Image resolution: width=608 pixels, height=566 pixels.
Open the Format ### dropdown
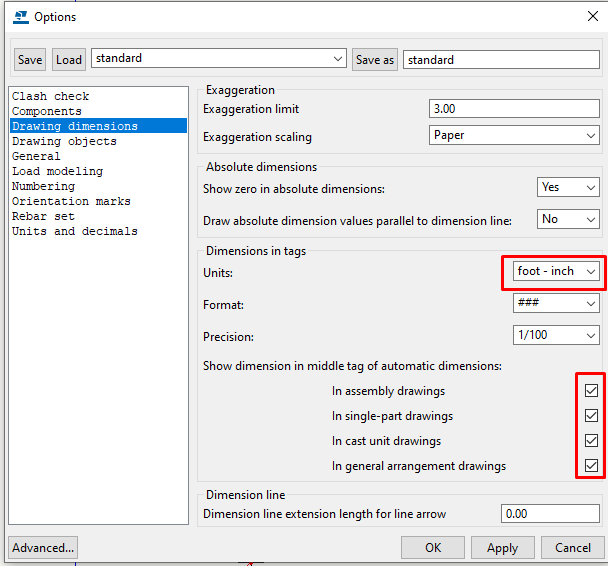tap(556, 303)
